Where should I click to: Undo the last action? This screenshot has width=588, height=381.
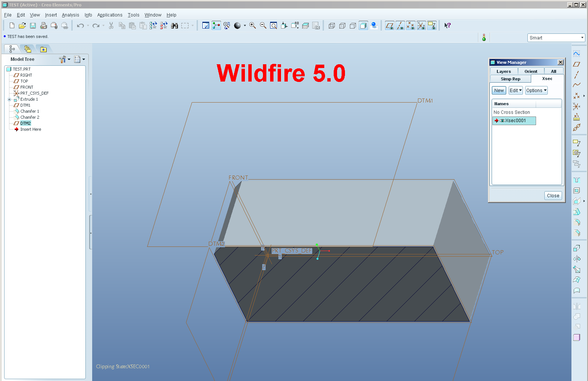point(80,26)
